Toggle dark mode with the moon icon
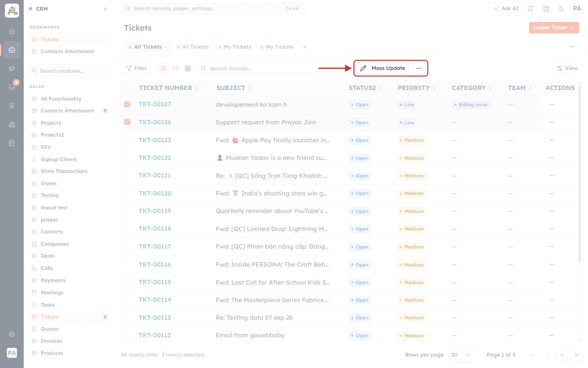This screenshot has height=368, width=588. (561, 9)
